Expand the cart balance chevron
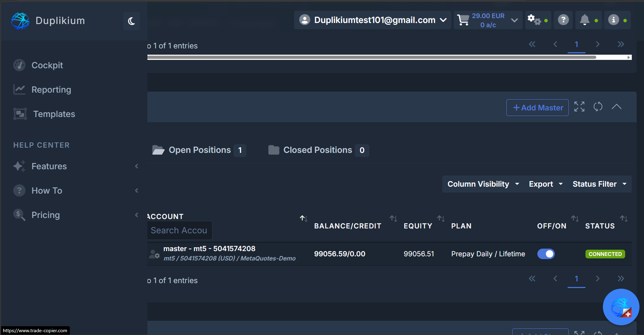Viewport: 644px width, 335px height. tap(514, 20)
